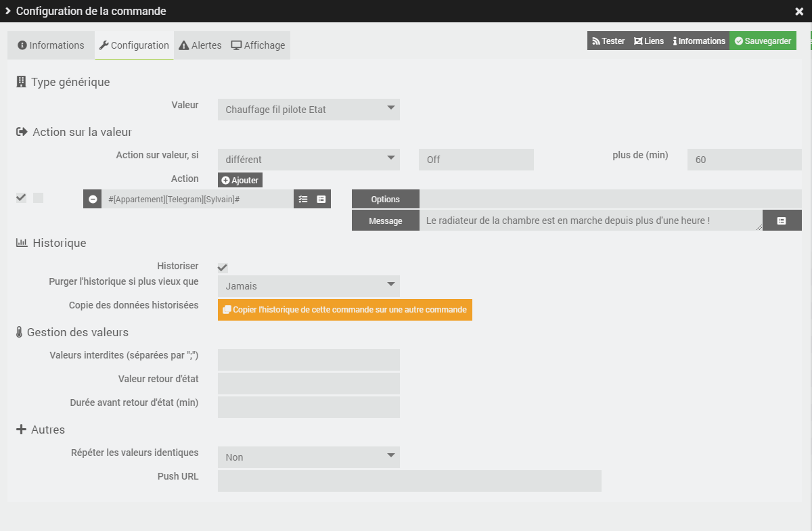Open the Alertes tab
Screen dimensions: 812x531
[200, 45]
